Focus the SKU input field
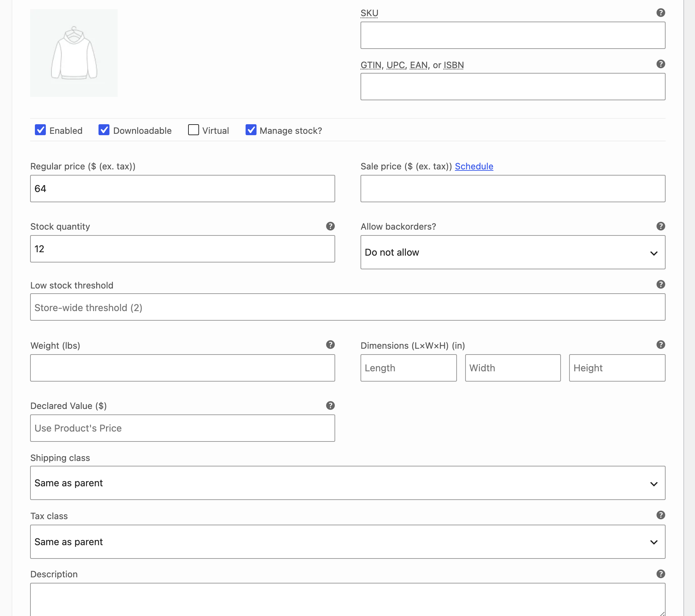This screenshot has width=695, height=616. 513,35
